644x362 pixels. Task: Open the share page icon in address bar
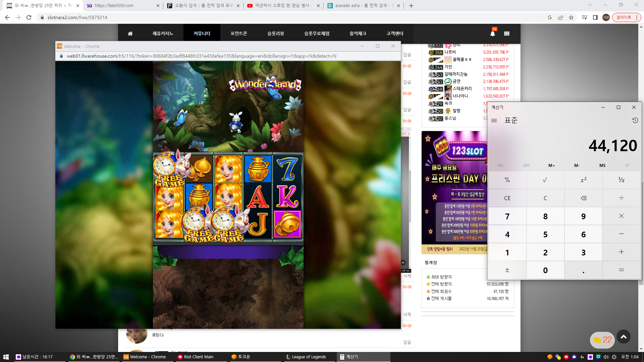[560, 17]
